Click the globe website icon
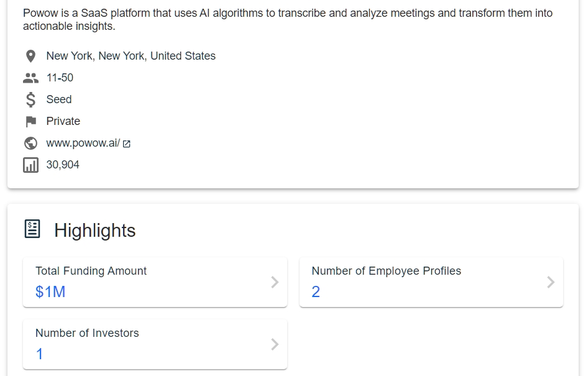The image size is (588, 376). tap(30, 143)
